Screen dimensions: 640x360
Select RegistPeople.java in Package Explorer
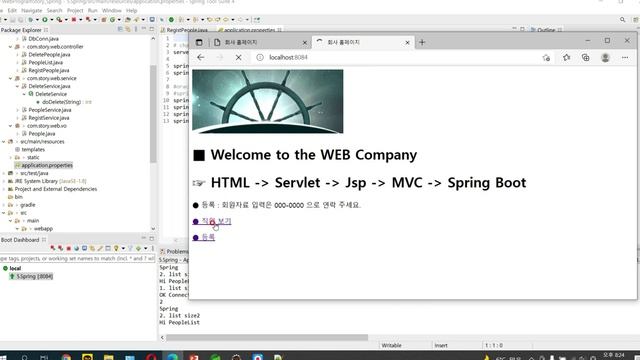click(x=49, y=71)
